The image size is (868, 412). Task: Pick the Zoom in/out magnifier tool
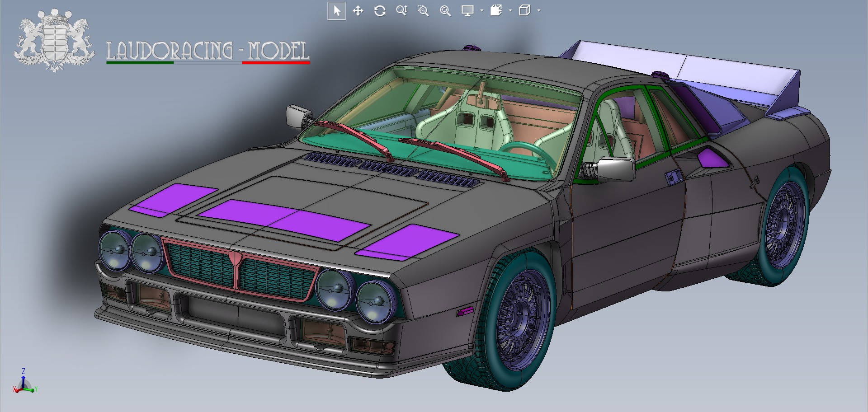tap(401, 11)
